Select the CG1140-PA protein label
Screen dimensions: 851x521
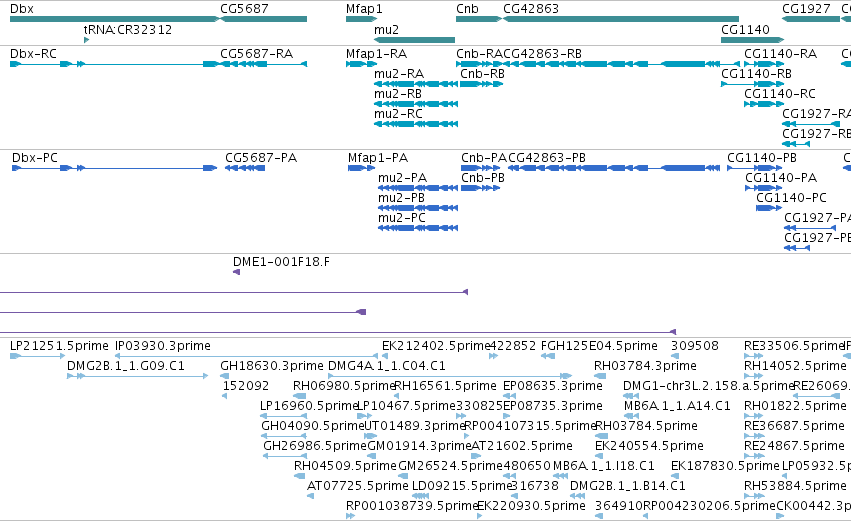coord(781,178)
